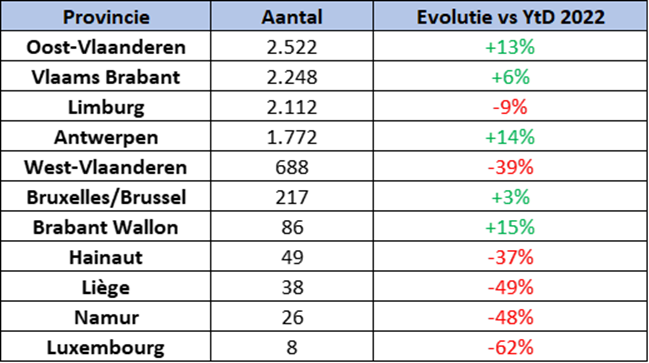Image resolution: width=649 pixels, height=363 pixels.
Task: Click the Vlaams Brabant row label
Action: click(106, 77)
